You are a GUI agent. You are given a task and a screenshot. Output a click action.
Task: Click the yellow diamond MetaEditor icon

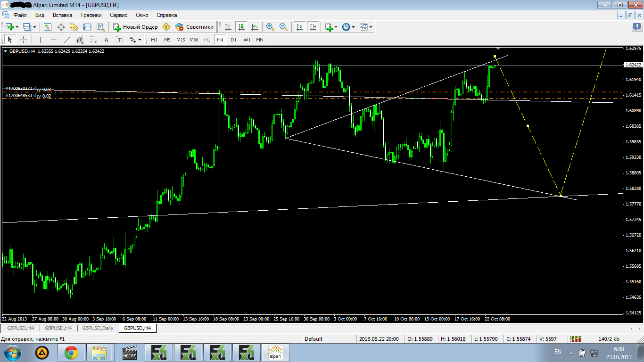click(166, 27)
